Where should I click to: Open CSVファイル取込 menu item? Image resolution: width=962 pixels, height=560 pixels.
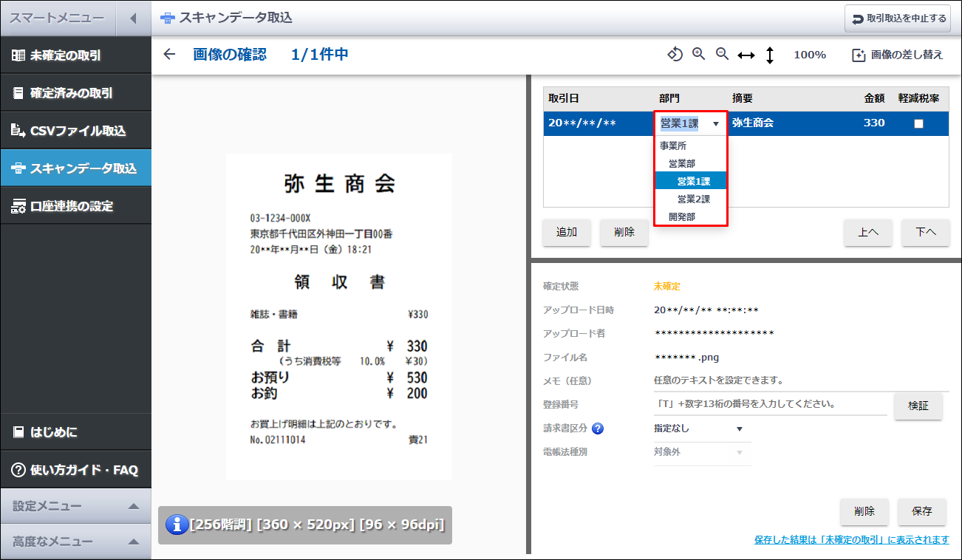(x=75, y=131)
